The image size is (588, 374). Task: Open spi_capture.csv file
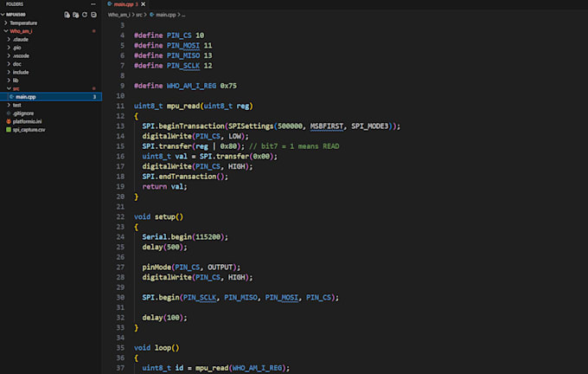click(29, 130)
